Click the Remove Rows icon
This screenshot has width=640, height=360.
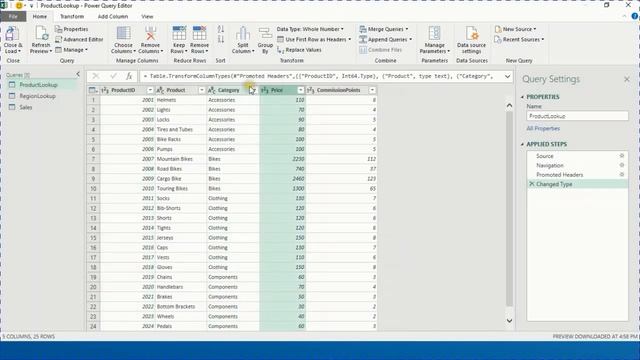pos(199,33)
